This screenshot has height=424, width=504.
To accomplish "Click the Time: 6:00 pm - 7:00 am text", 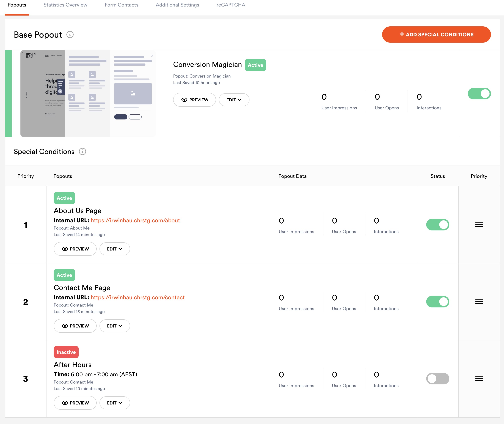I will click(95, 374).
